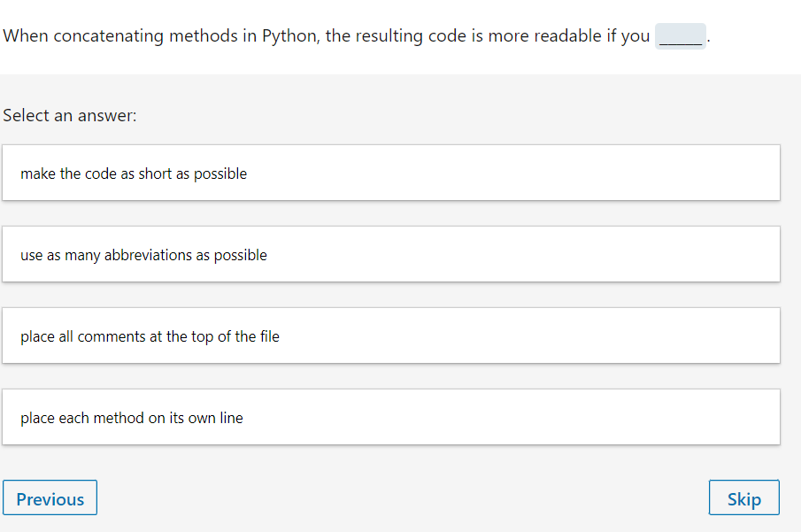Click the "Select an answer:" label
Screen dimensions: 801x532
click(x=70, y=116)
